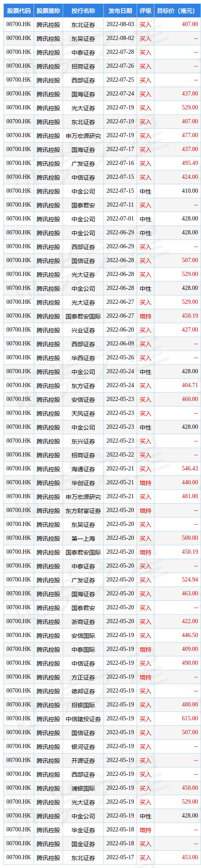Screen dimensions: 201x868
Task: Click the 发布日期 column header
Action: pyautogui.click(x=120, y=11)
